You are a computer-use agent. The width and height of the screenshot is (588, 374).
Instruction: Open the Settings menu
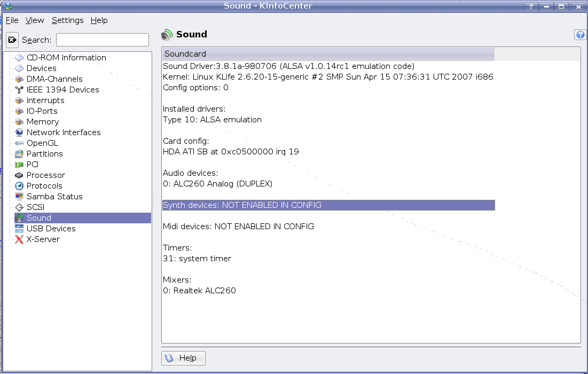pyautogui.click(x=67, y=20)
